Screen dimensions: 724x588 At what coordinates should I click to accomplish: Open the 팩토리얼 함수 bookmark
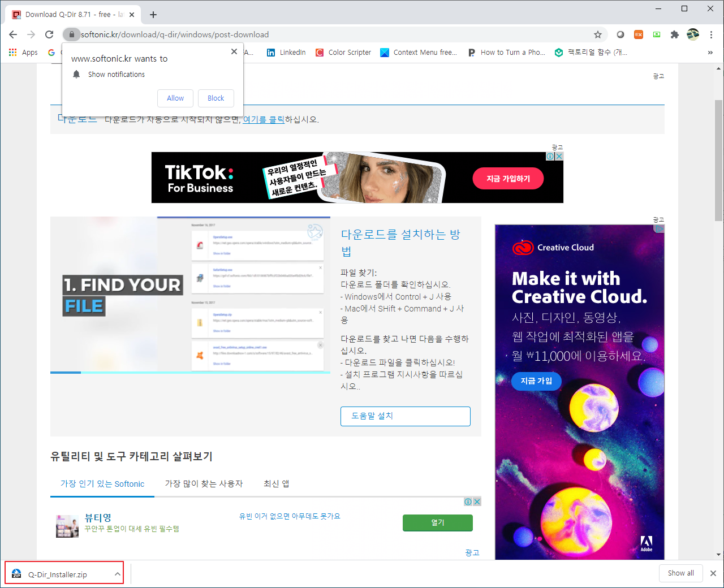pos(591,52)
